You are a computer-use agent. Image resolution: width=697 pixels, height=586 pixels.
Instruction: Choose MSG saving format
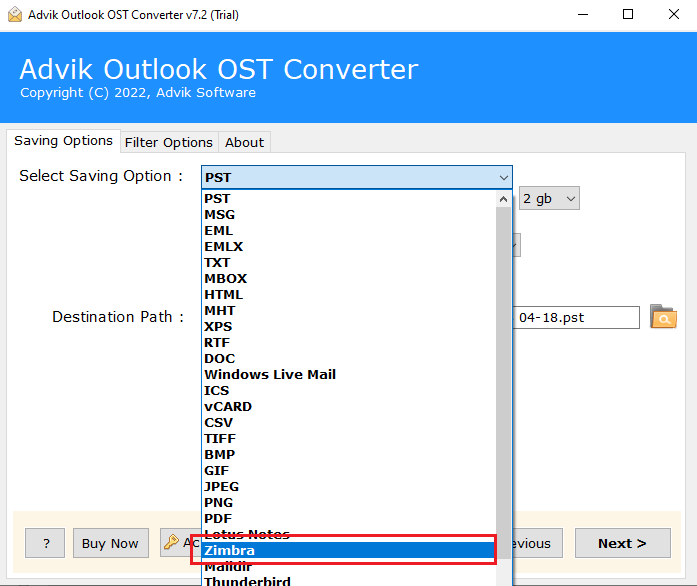coord(348,214)
